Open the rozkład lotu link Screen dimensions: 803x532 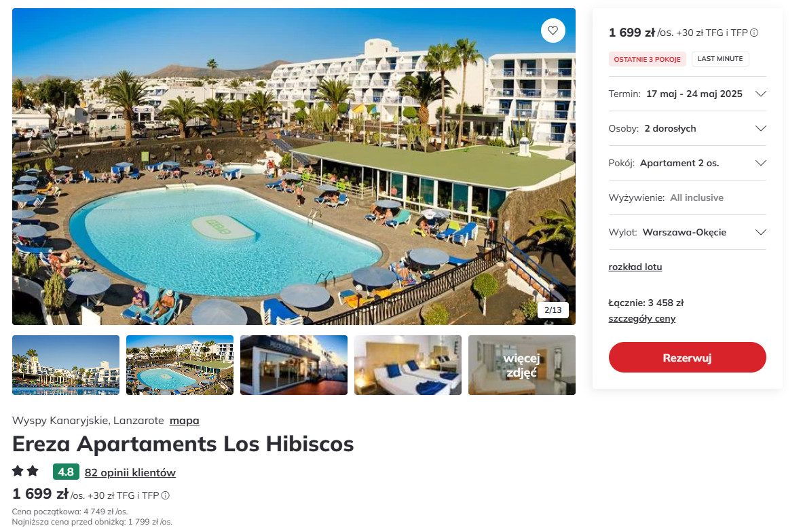tap(635, 267)
